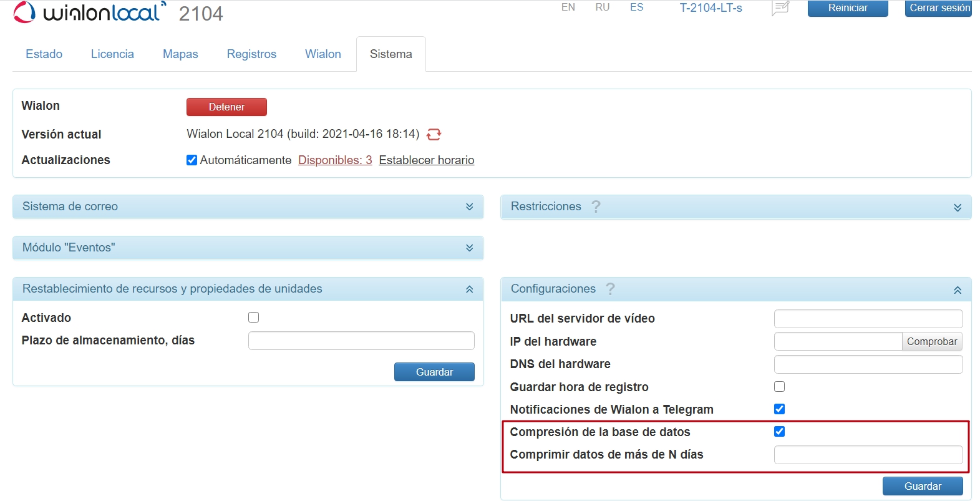980x501 pixels.
Task: Enable the Activado checkbox
Action: click(x=253, y=318)
